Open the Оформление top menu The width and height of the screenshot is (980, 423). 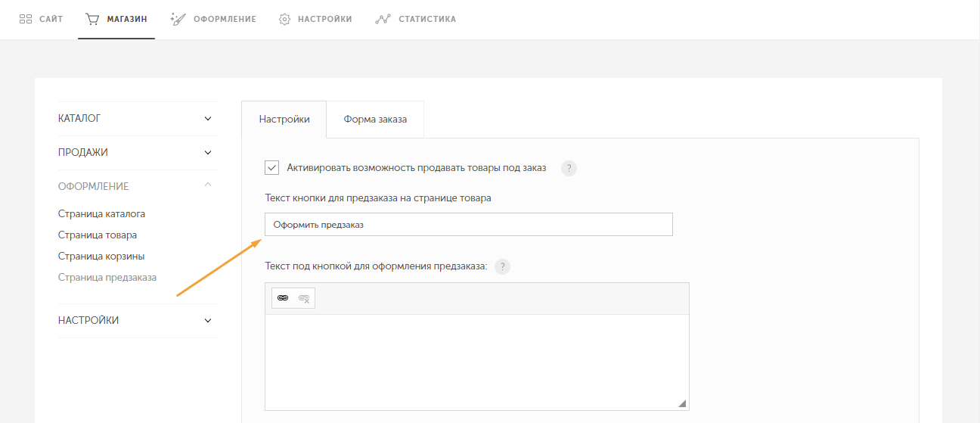(x=213, y=19)
